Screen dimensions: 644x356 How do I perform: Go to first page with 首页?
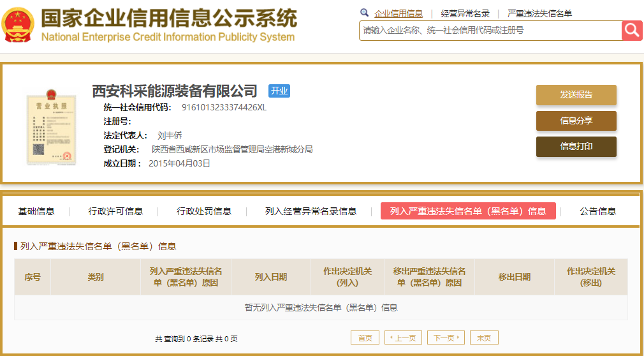tap(365, 338)
